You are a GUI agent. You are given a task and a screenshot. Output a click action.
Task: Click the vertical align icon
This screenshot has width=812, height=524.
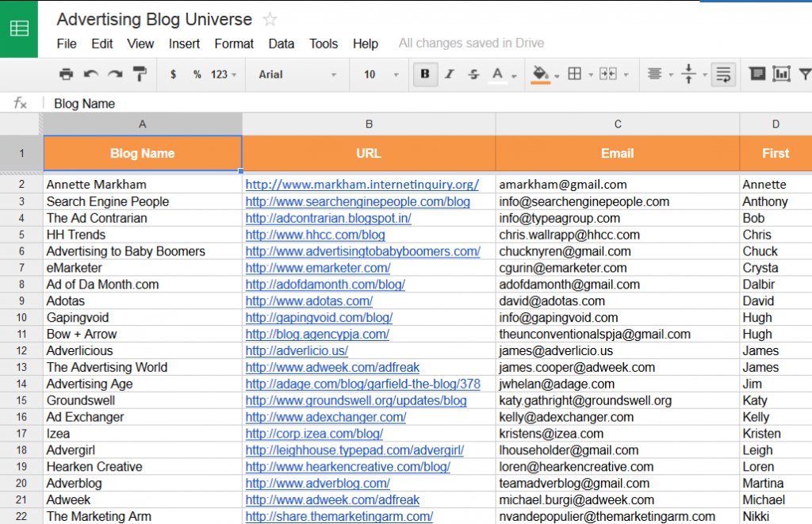[688, 74]
